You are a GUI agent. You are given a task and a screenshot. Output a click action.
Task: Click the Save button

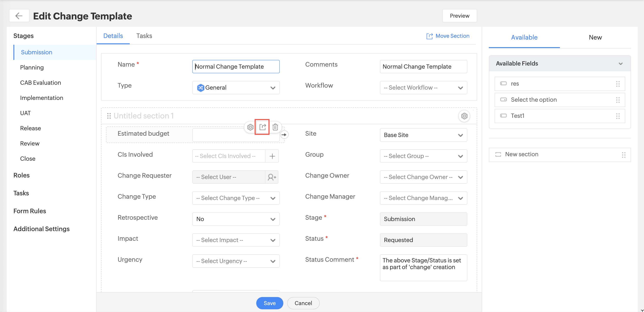coord(269,303)
